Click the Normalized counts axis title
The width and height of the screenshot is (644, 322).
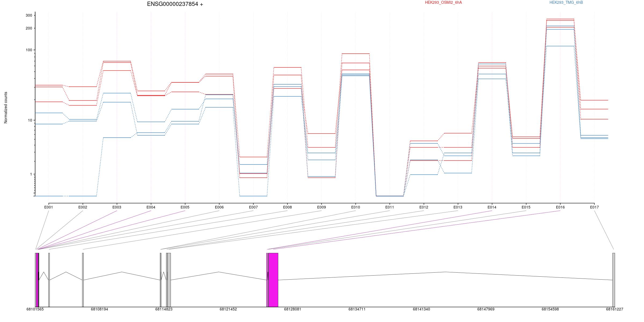(6, 108)
